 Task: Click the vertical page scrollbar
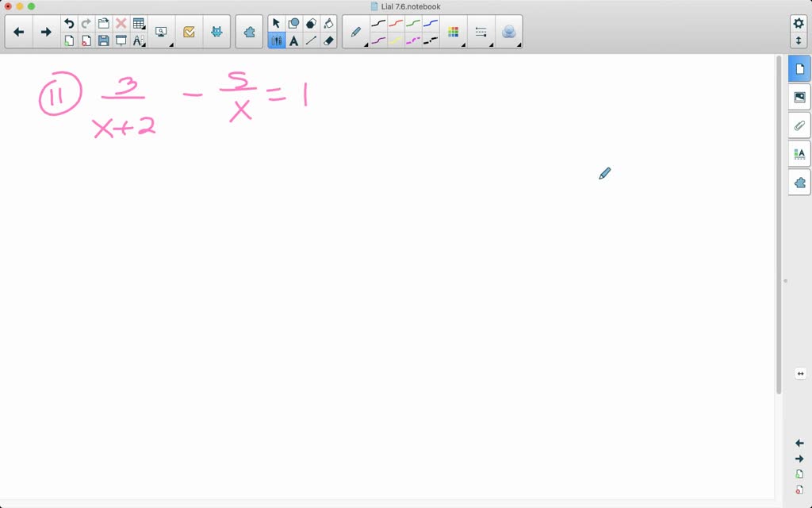[x=779, y=222]
